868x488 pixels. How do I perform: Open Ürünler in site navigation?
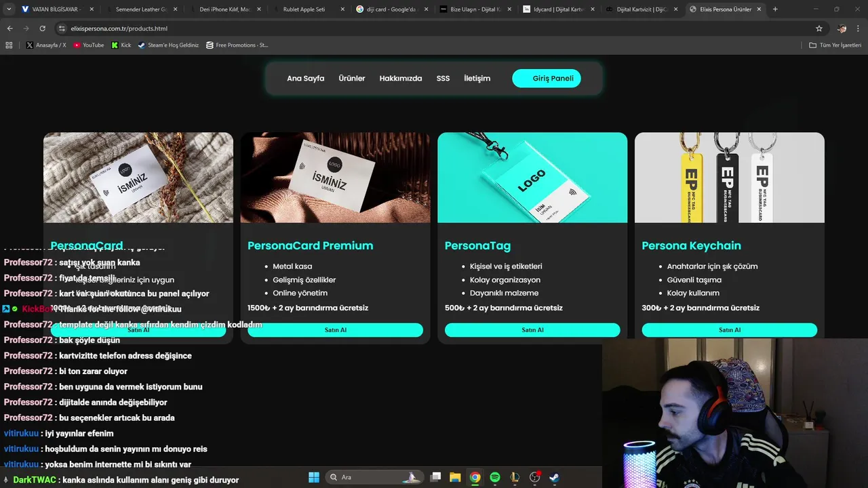tap(352, 79)
